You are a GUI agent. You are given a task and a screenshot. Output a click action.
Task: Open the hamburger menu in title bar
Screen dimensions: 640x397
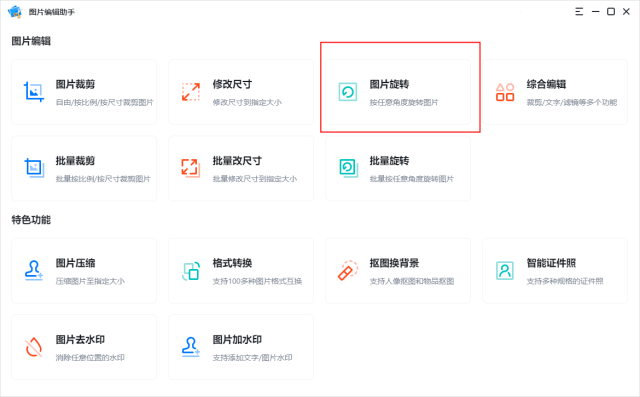click(x=579, y=11)
